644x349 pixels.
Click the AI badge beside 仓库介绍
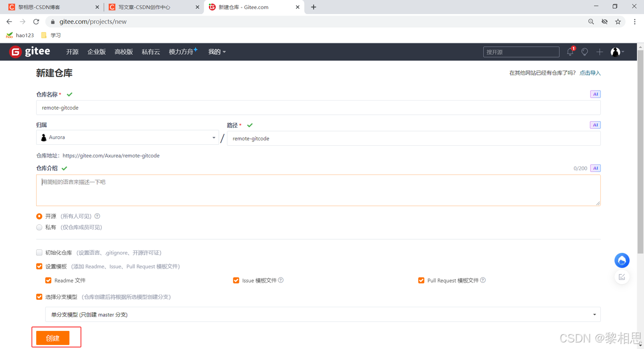pyautogui.click(x=595, y=168)
